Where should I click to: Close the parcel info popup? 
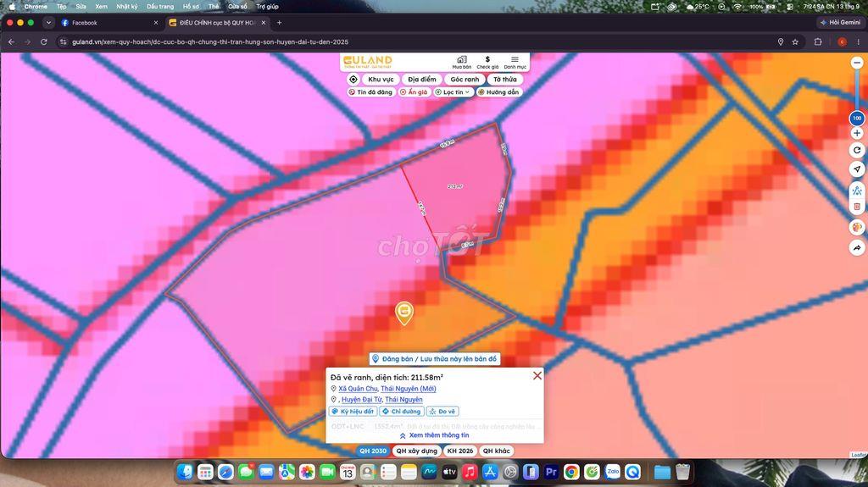(537, 376)
